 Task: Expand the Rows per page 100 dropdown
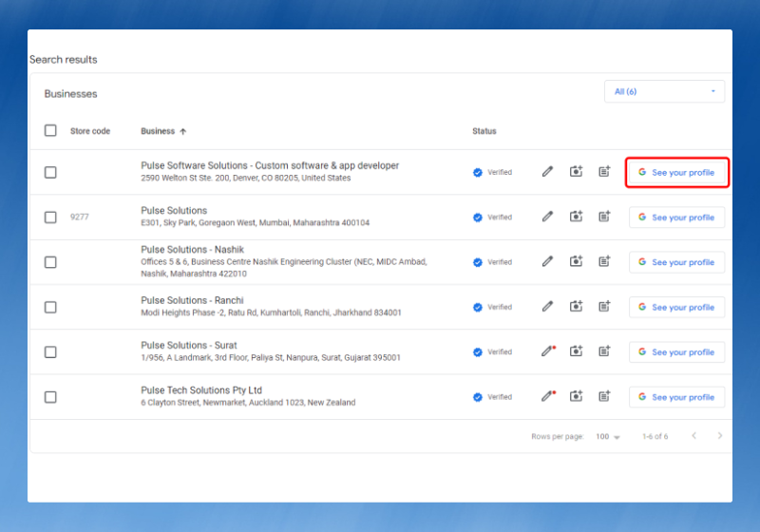pyautogui.click(x=608, y=437)
